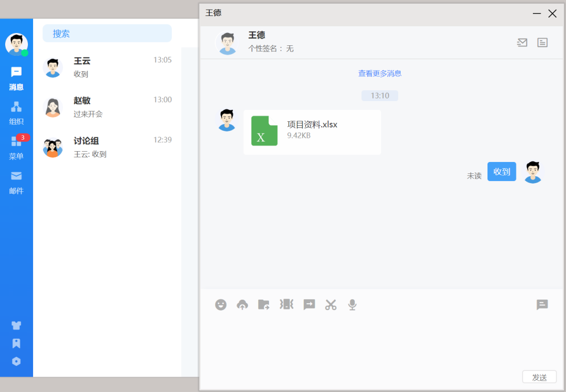Screen dimensions: 566x392
Task: Click the settings hexagon icon in sidebar
Action: (17, 362)
